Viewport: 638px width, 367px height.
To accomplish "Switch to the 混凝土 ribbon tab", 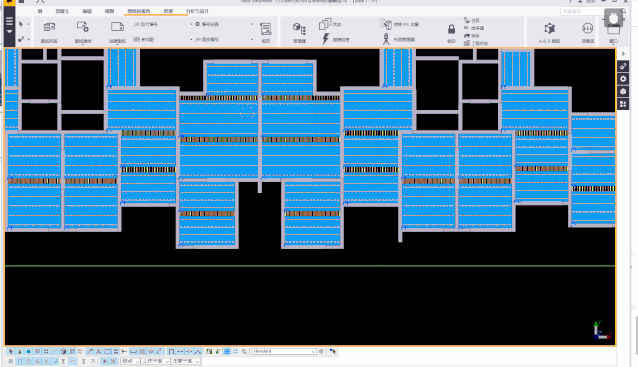I will (x=62, y=11).
